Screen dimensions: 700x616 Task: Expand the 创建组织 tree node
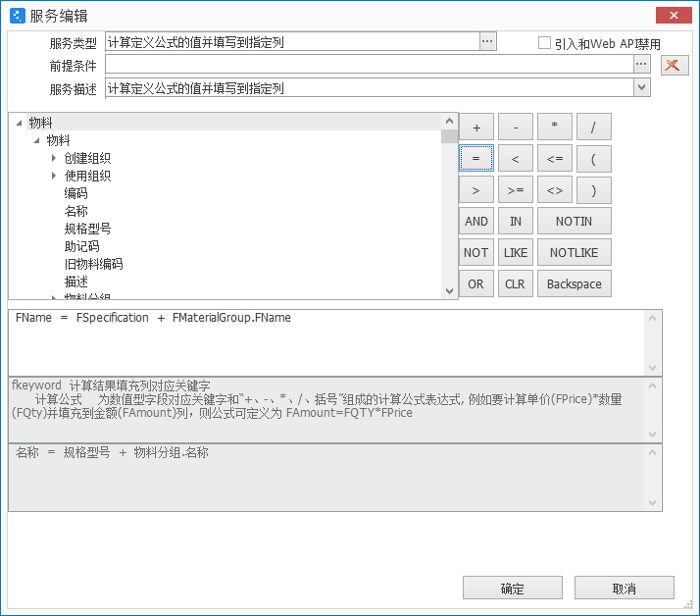(x=54, y=158)
